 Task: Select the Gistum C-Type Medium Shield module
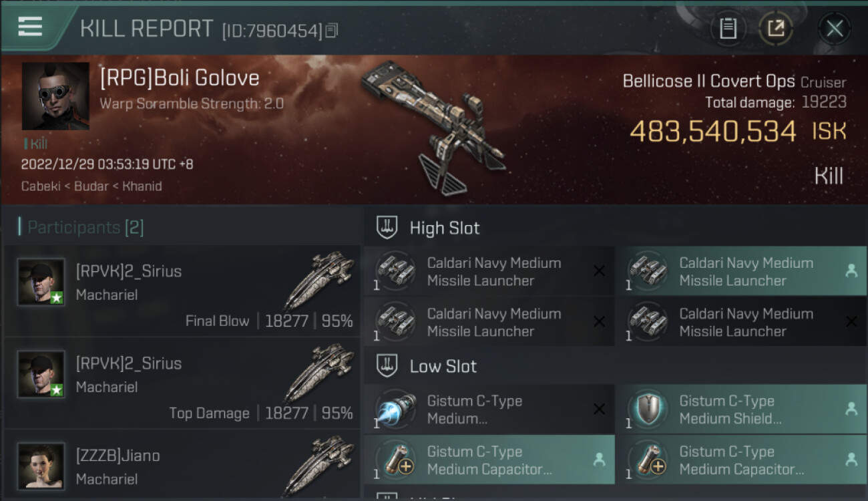point(741,409)
